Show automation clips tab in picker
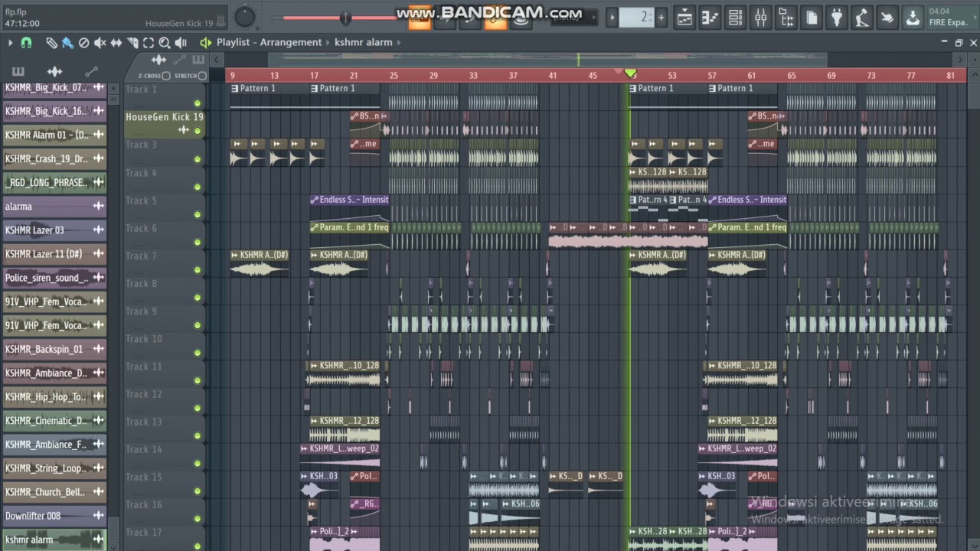The image size is (980, 551). coord(91,72)
